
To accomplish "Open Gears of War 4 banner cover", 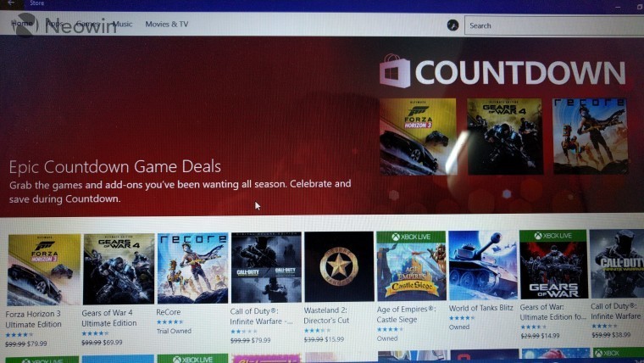I will (505, 137).
